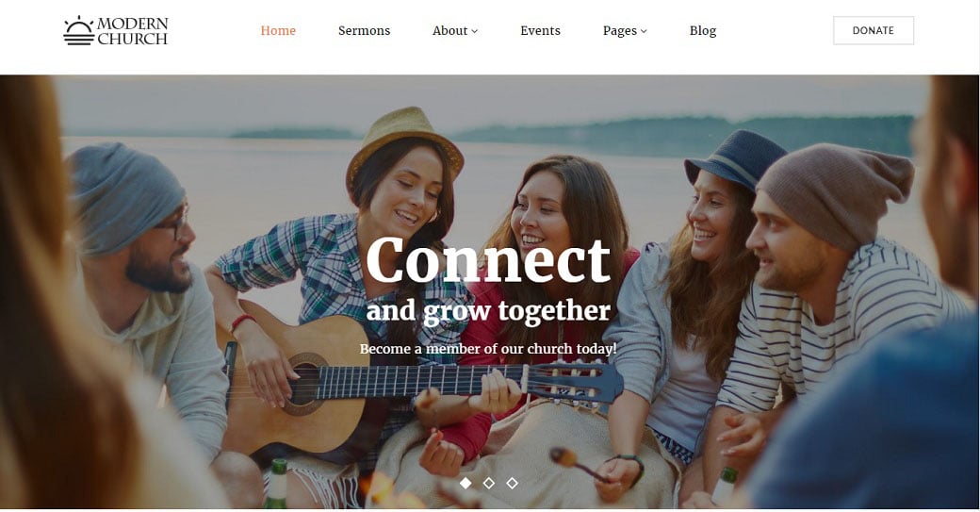Select the first filled slider diamond indicator
The image size is (980, 512).
[x=465, y=483]
